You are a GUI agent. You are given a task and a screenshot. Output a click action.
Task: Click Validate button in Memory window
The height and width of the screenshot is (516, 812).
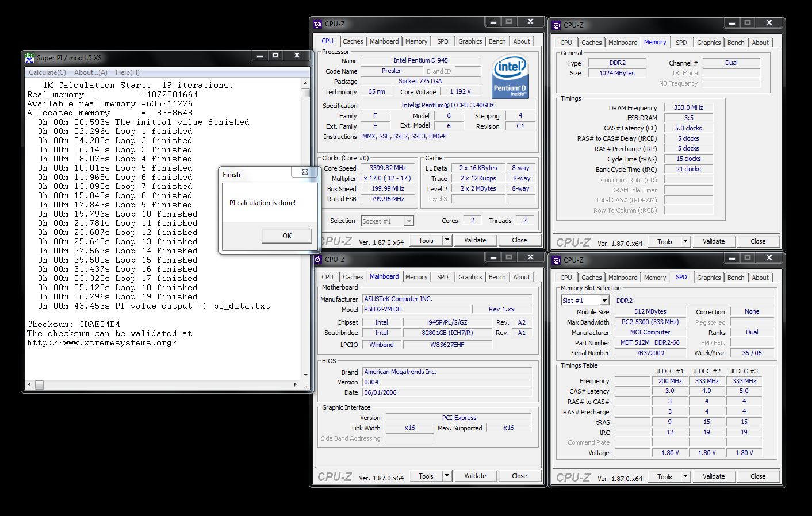coord(714,241)
